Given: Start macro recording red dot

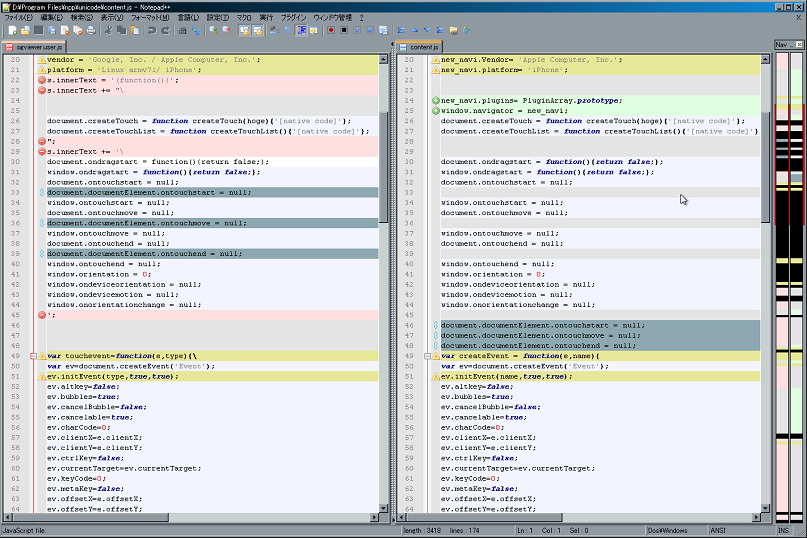Looking at the screenshot, I should 331,30.
